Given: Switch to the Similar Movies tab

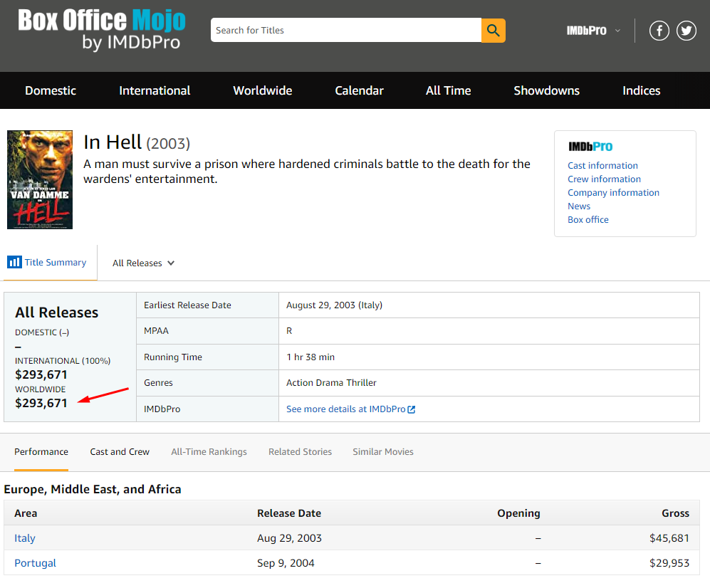Looking at the screenshot, I should coord(383,452).
